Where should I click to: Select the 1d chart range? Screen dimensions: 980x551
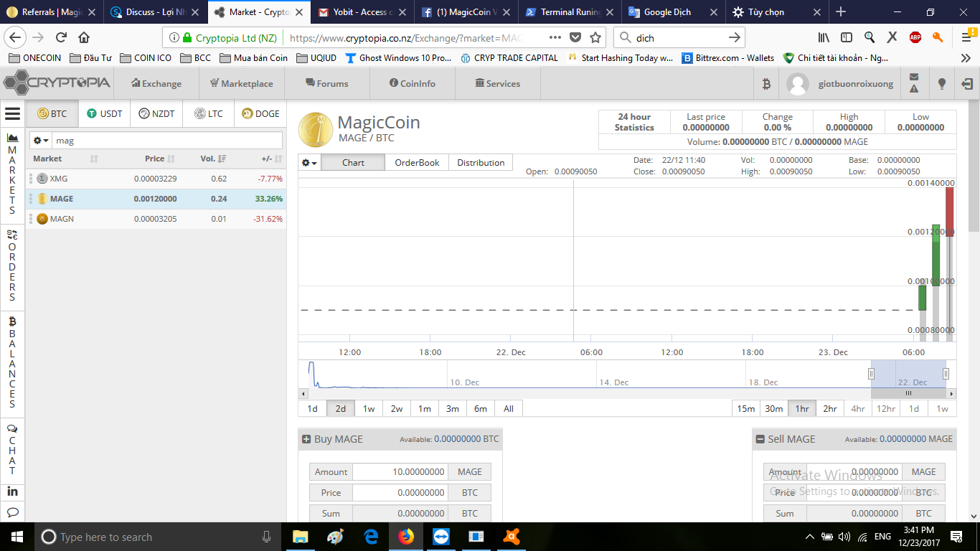pos(312,408)
